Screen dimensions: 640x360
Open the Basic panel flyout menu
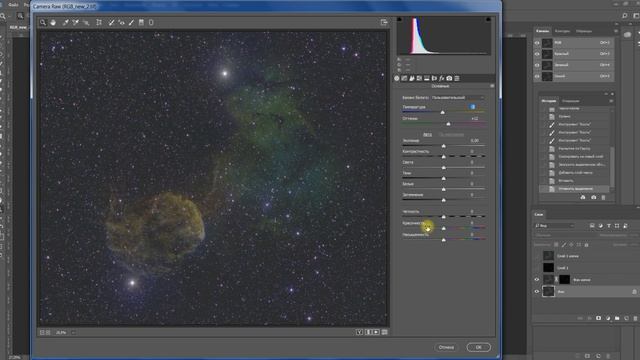click(492, 86)
